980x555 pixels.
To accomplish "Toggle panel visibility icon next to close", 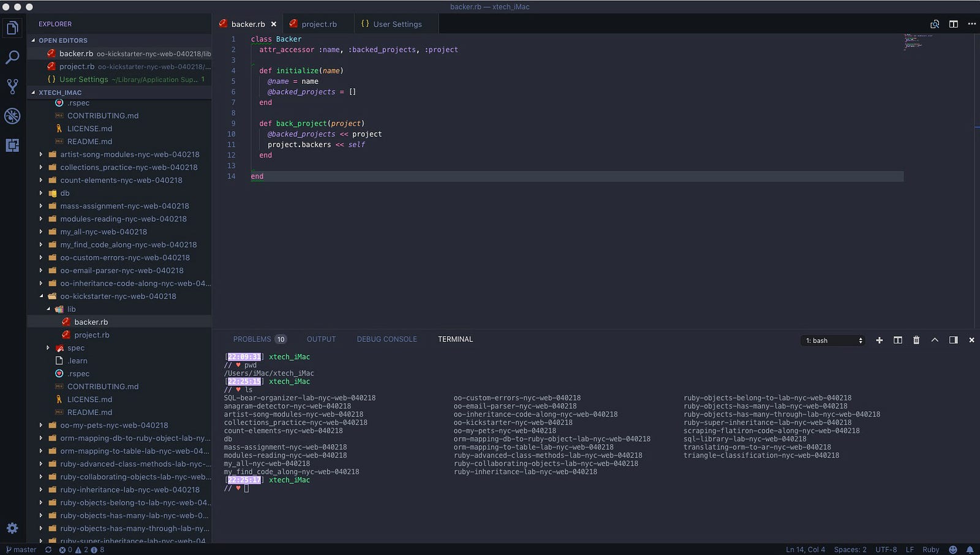I will [954, 340].
